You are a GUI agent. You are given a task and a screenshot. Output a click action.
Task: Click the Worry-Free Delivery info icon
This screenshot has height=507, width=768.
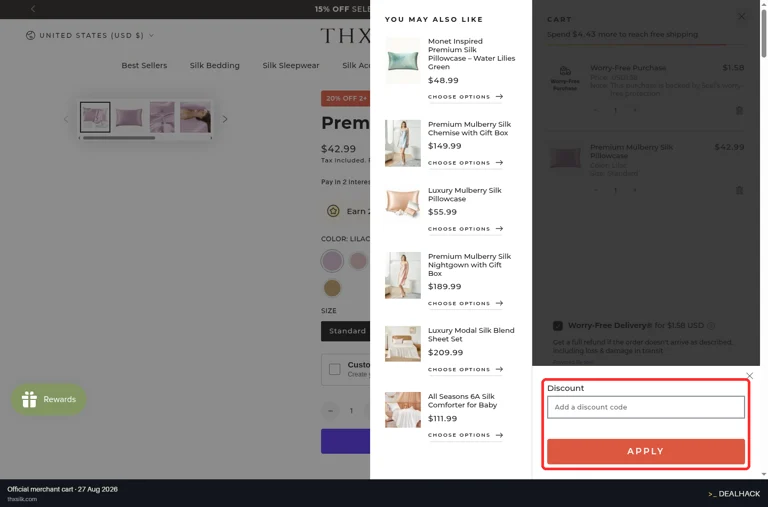pyautogui.click(x=711, y=325)
